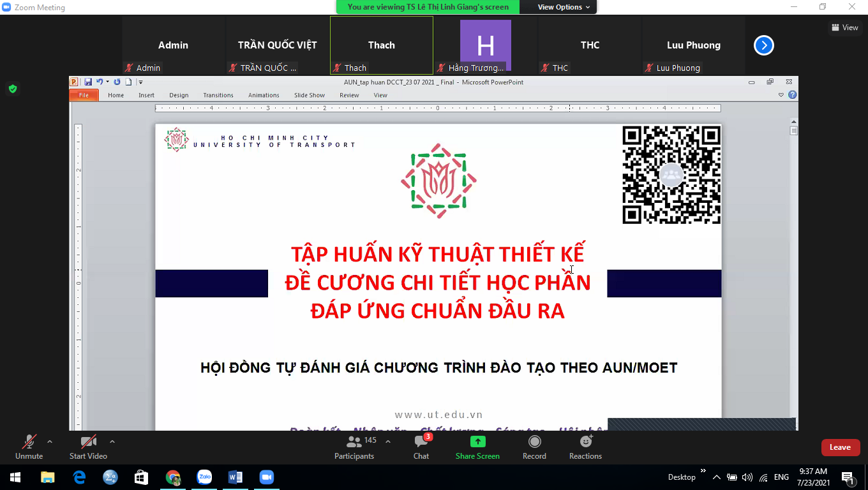868x490 pixels.
Task: Unmute the microphone
Action: click(x=29, y=447)
